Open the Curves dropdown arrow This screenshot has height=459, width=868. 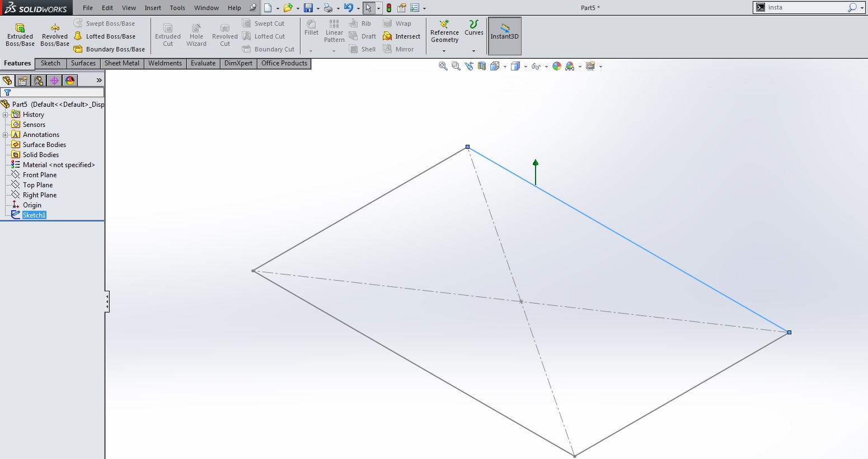point(473,51)
